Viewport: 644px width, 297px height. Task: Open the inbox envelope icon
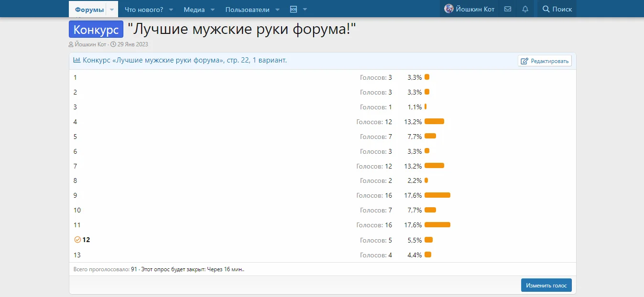point(507,9)
